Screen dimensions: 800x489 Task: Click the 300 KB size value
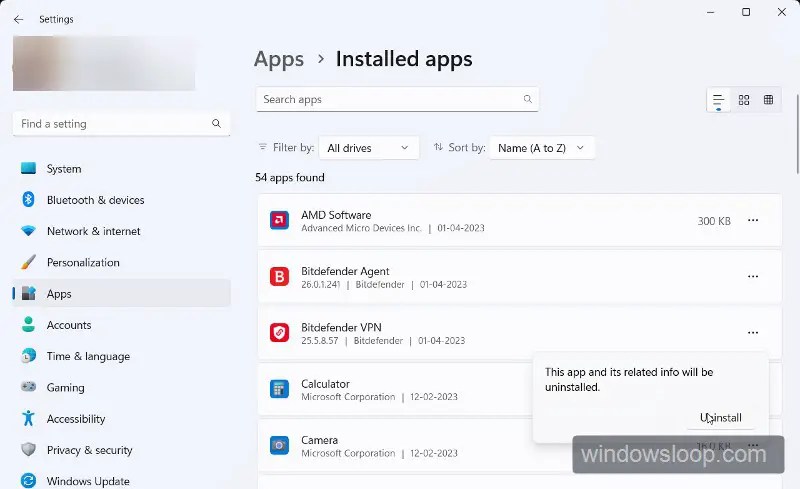coord(714,221)
